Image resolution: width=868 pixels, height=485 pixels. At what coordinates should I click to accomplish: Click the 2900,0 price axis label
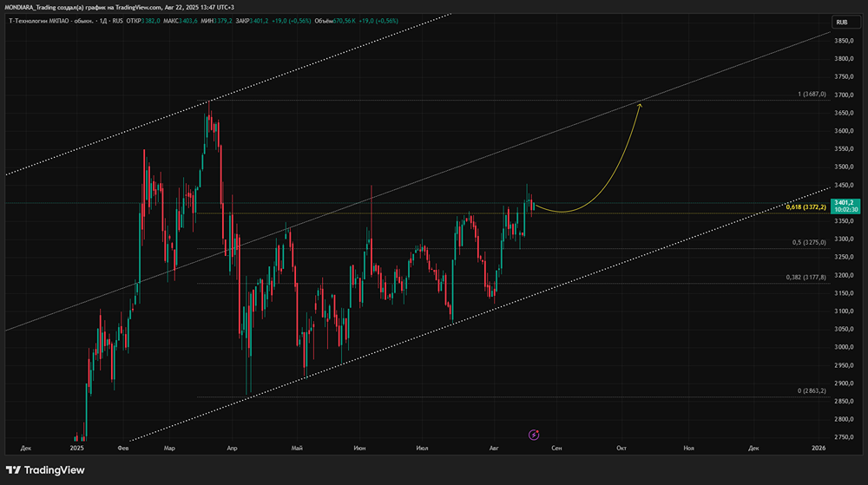[844, 383]
